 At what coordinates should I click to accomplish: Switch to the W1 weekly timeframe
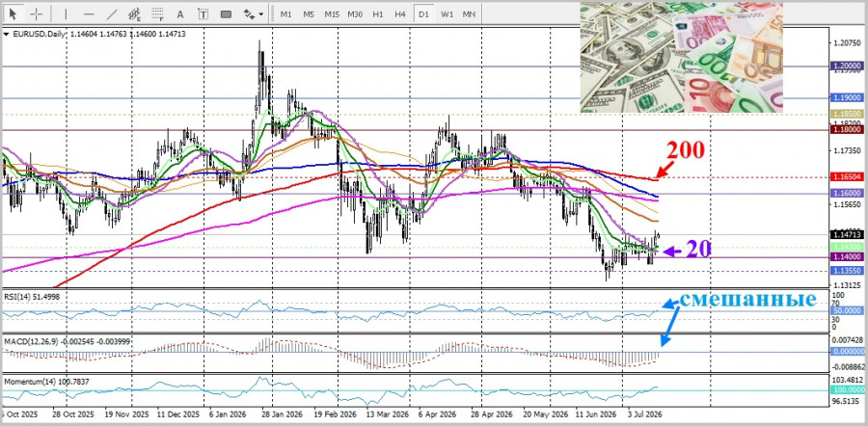point(447,13)
